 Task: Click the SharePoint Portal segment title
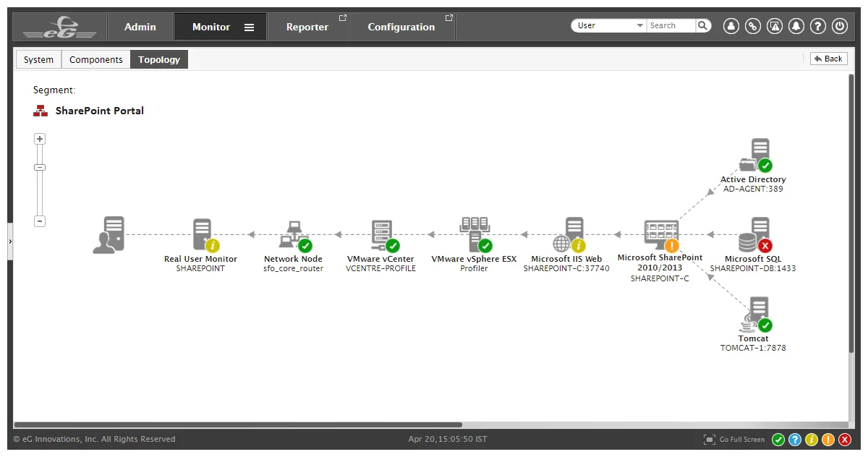(100, 111)
